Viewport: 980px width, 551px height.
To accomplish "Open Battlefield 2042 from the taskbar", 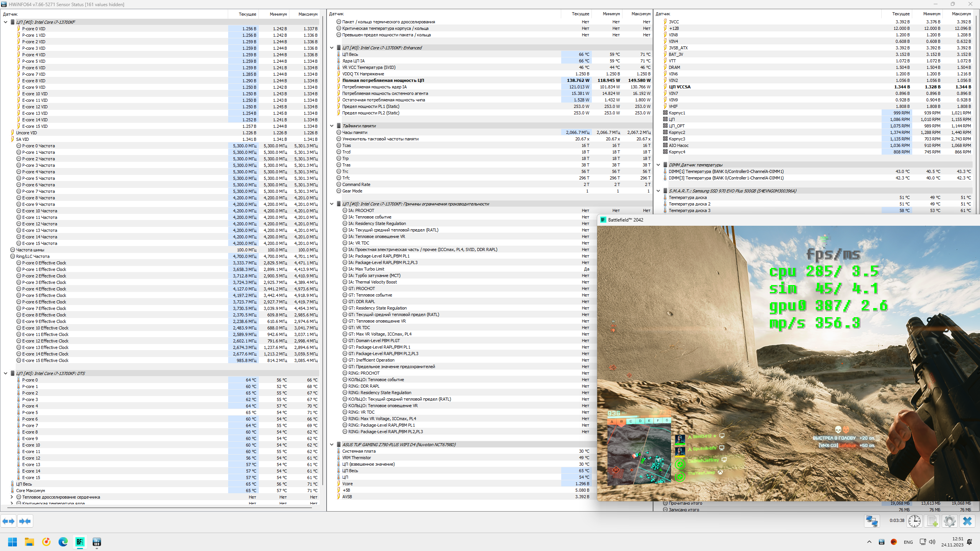I will click(x=80, y=542).
